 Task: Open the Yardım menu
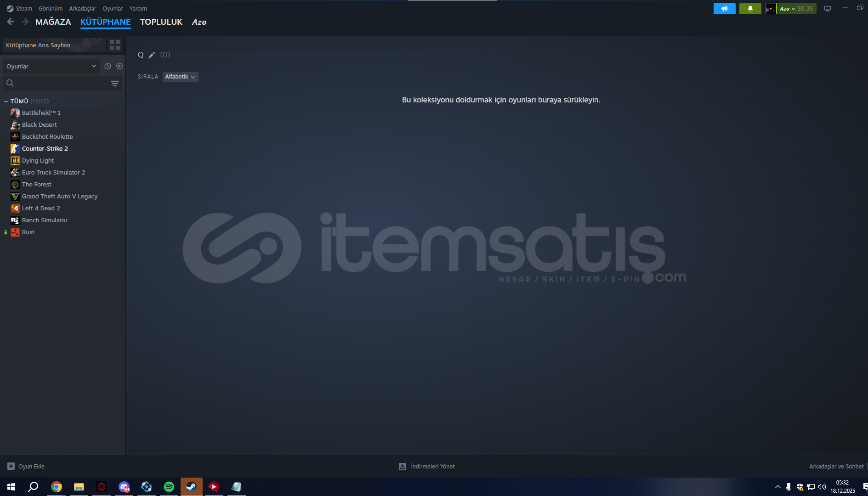point(138,9)
